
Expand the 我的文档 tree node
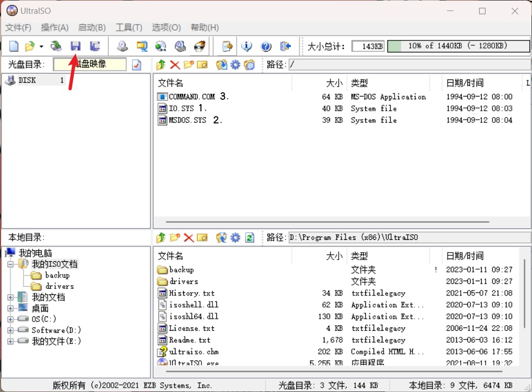[x=10, y=297]
